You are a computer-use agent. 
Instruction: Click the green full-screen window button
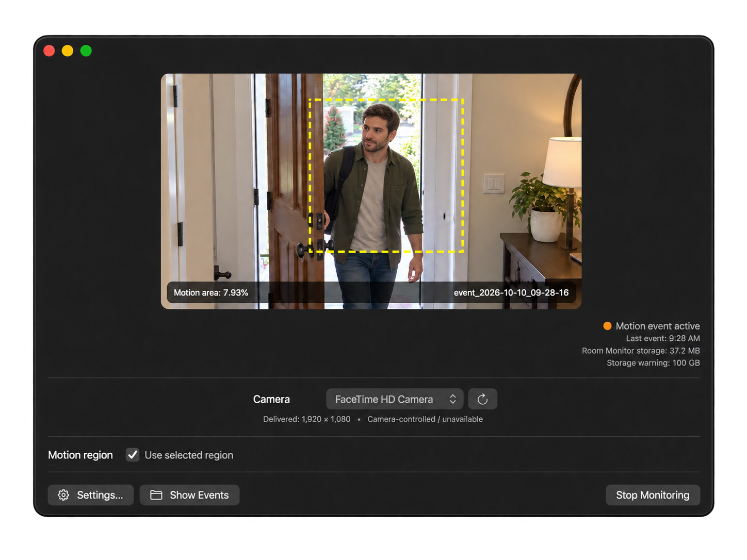tap(86, 51)
